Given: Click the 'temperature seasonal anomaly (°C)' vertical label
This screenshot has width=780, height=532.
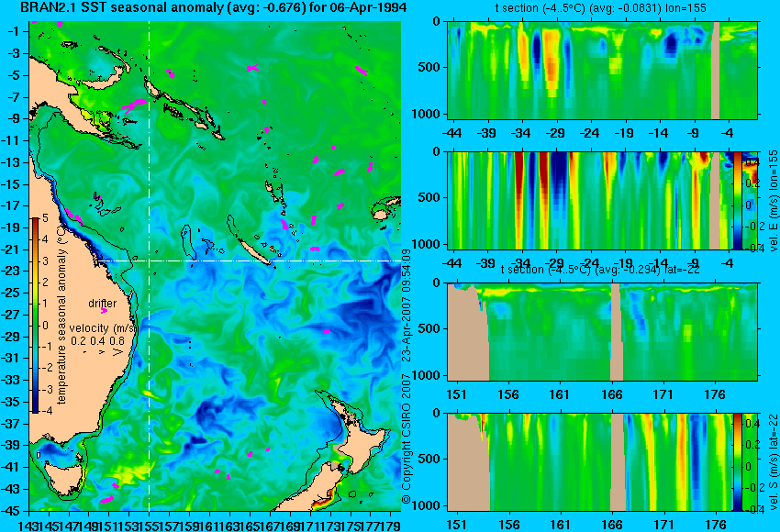Looking at the screenshot, I should coord(61,315).
